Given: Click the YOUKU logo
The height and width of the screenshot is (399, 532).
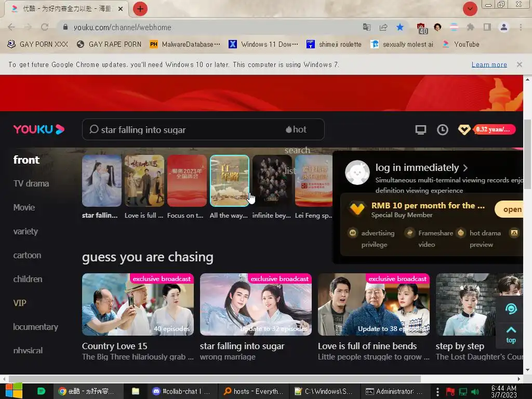Looking at the screenshot, I should (x=39, y=129).
